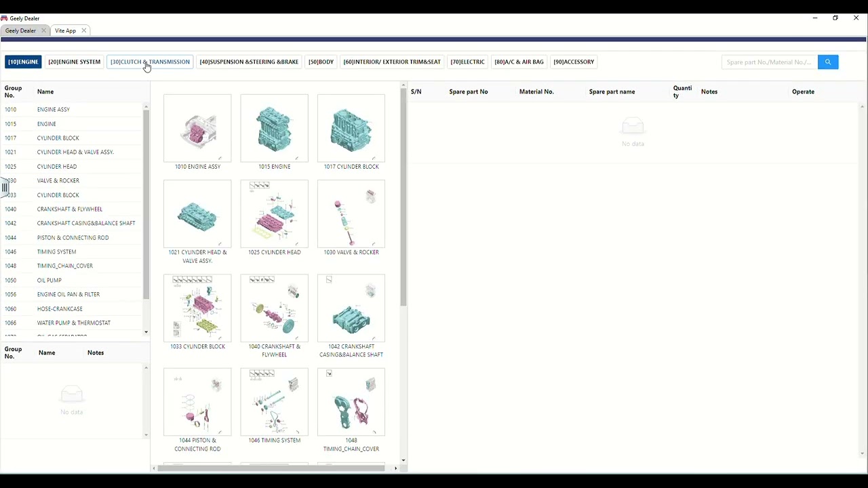Select the [10]ENGINE category
Viewport: 868px width, 488px height.
[x=23, y=62]
